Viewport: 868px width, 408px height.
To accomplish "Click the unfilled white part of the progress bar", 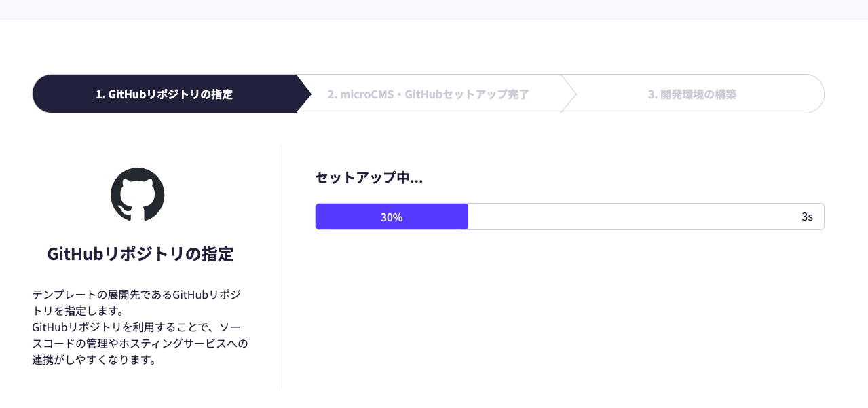I will (x=631, y=217).
